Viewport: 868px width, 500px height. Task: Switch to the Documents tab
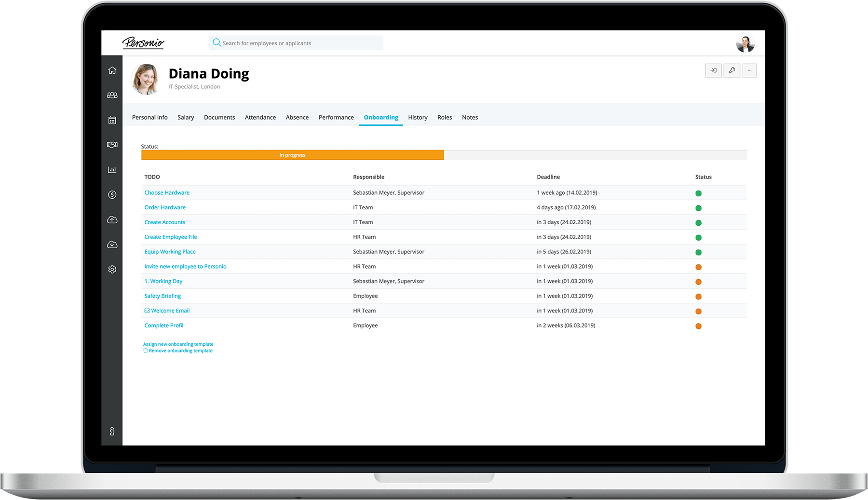pos(219,117)
